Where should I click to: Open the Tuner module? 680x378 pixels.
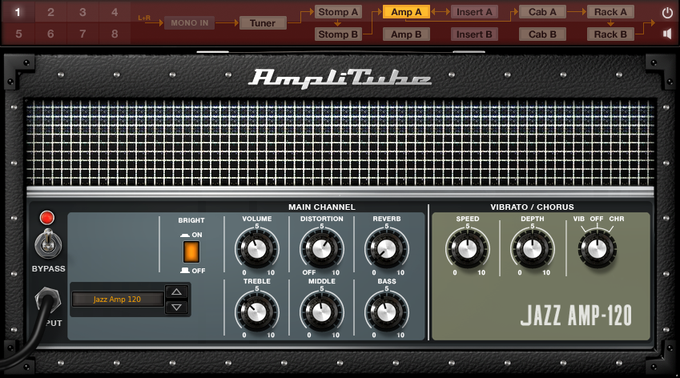(263, 23)
